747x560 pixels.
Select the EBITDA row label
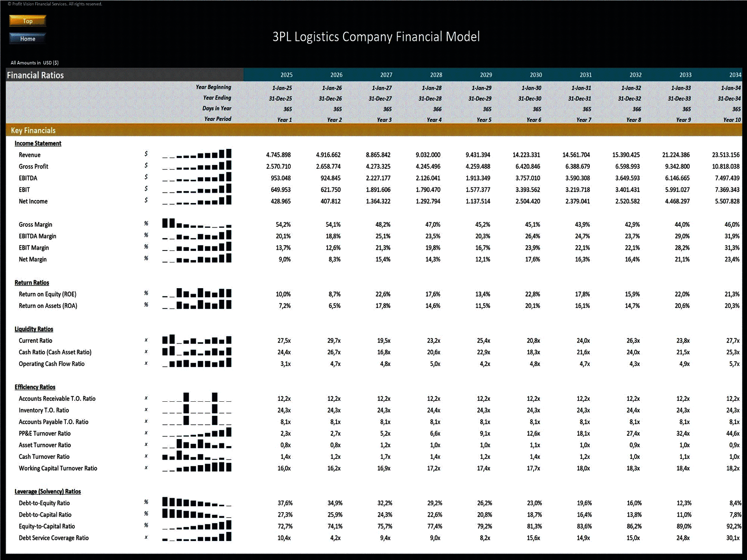28,178
